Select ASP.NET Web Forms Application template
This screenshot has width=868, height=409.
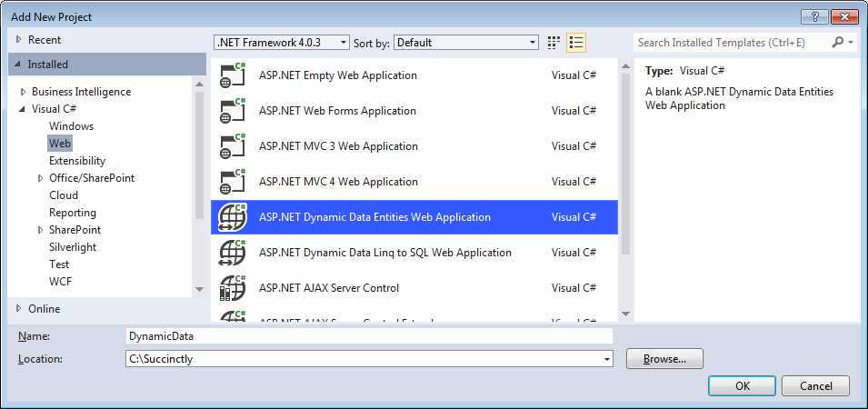[414, 111]
